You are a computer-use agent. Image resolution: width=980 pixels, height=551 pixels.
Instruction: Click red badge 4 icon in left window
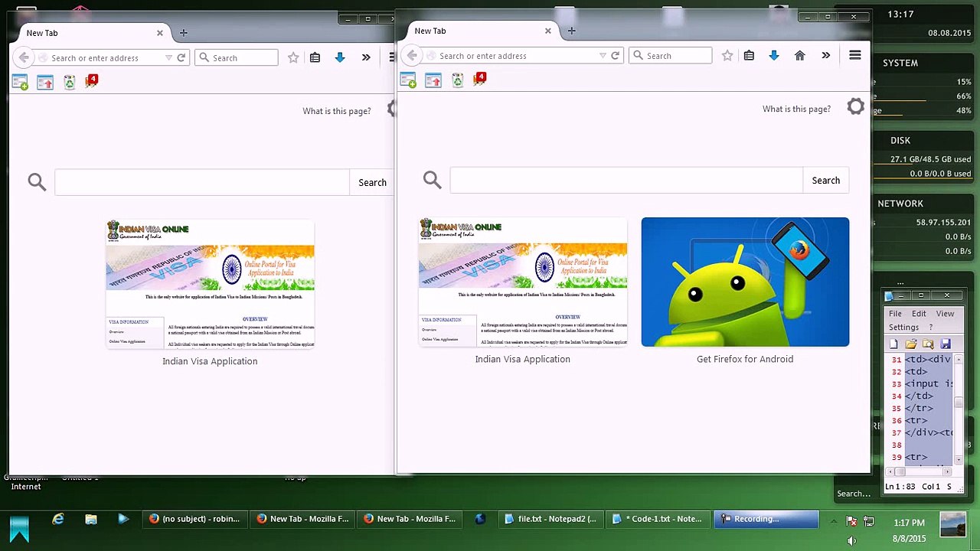click(x=92, y=80)
